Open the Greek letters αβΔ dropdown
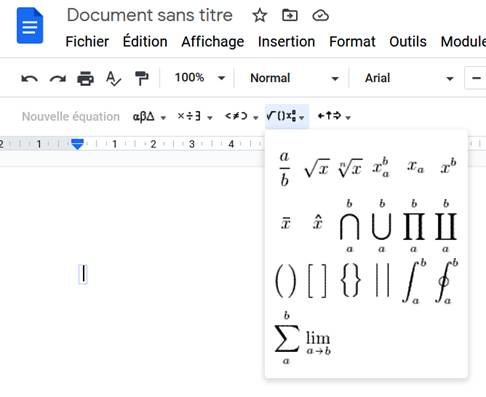The image size is (486, 397). pos(149,117)
